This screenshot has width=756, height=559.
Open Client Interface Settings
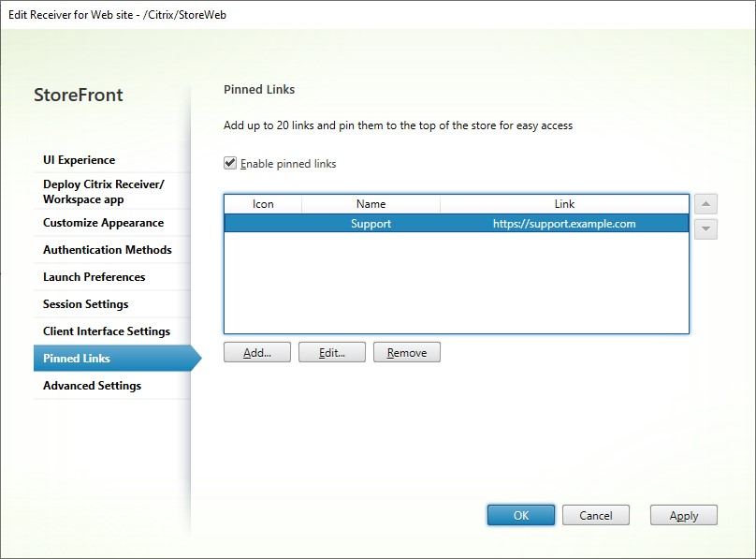tap(112, 331)
